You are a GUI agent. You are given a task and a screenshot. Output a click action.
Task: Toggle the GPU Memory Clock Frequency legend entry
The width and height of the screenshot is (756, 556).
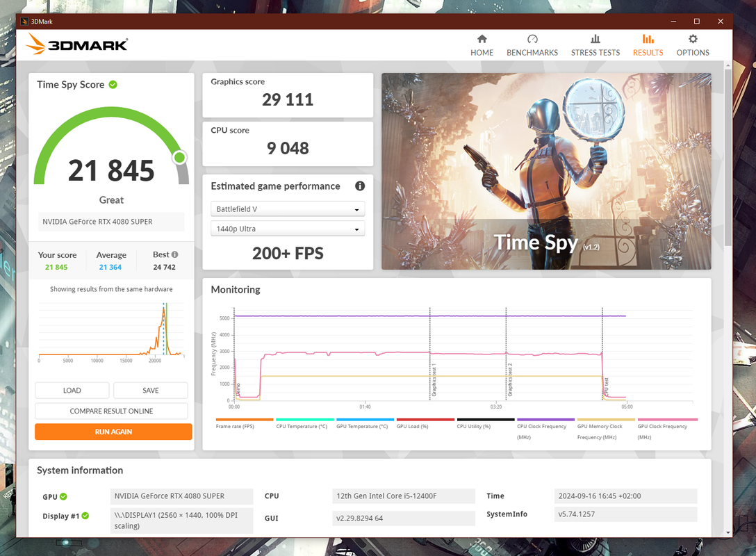(x=606, y=429)
